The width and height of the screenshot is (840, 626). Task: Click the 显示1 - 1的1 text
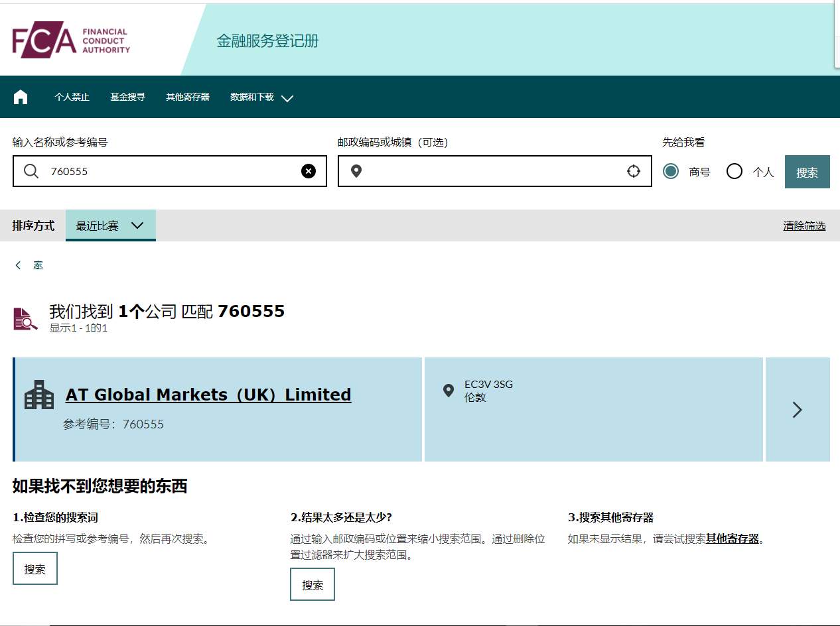click(x=78, y=328)
